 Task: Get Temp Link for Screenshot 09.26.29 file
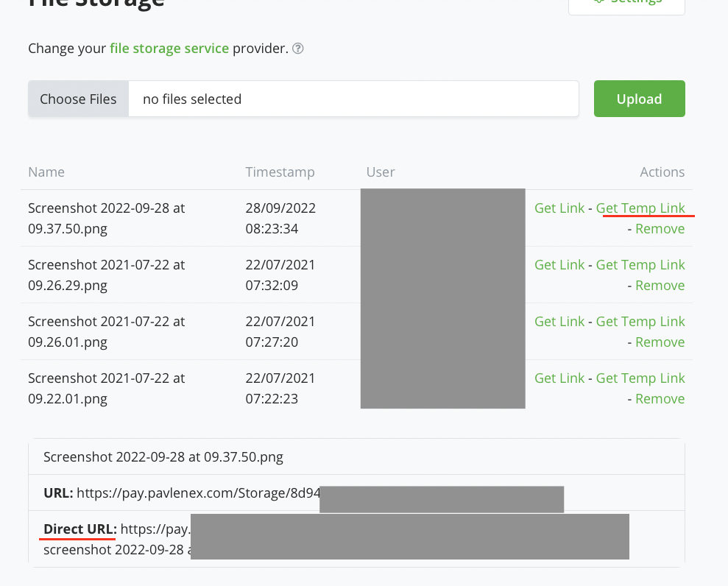tap(640, 264)
